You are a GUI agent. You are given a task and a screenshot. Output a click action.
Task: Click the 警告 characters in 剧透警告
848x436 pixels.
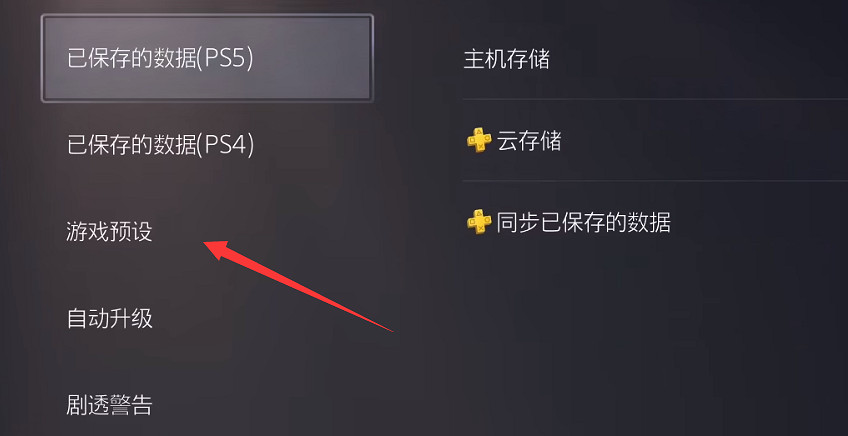click(131, 405)
